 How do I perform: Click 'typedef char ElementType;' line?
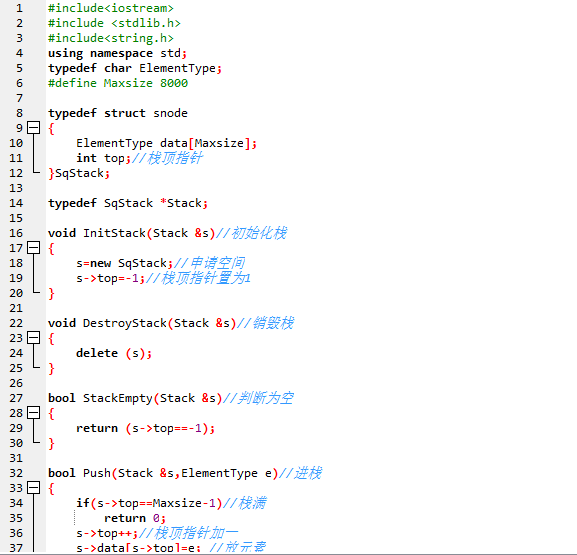coord(135,68)
